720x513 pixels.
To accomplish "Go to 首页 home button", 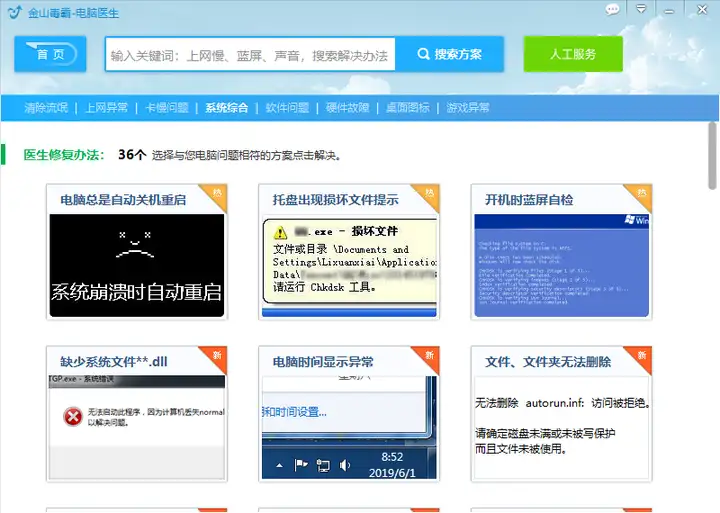I will click(50, 54).
